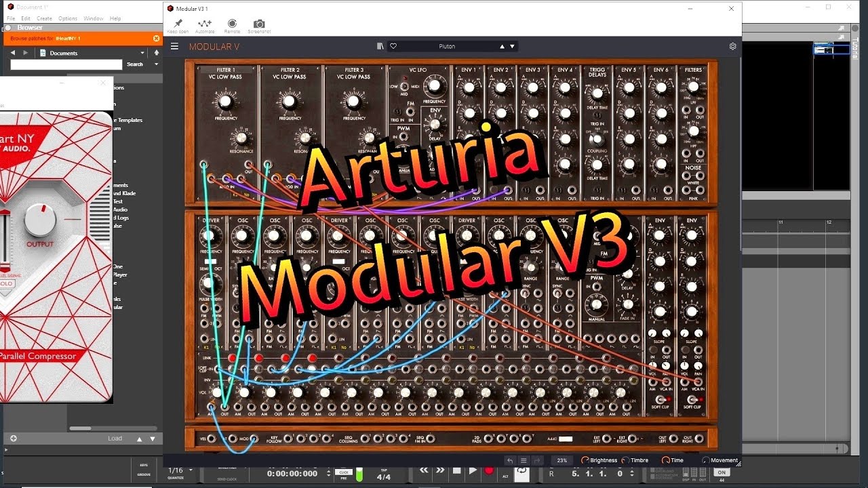Go forward in the Browser panel

click(26, 53)
